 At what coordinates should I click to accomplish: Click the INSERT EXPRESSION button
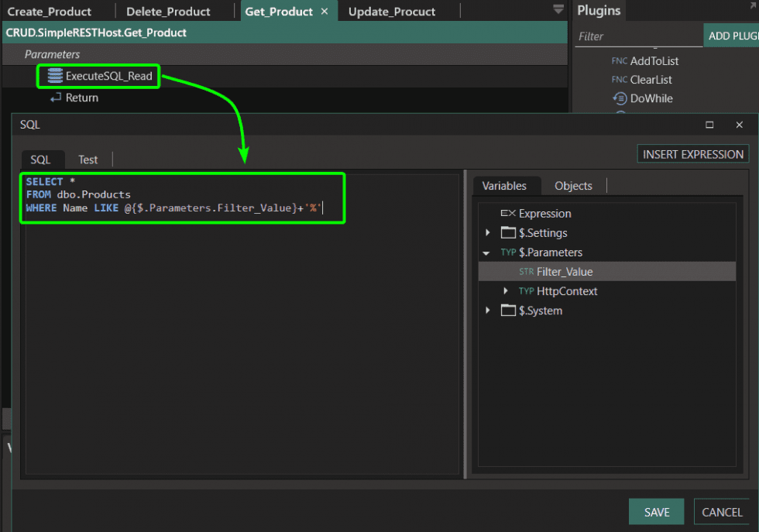click(692, 154)
